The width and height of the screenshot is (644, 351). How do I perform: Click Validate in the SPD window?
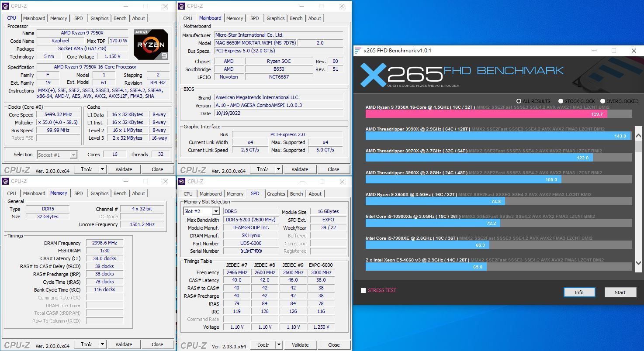coord(300,344)
